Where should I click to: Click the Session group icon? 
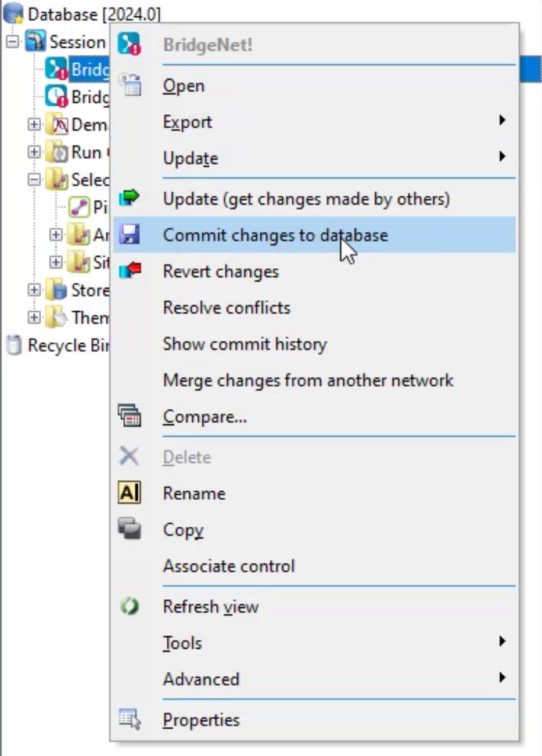click(x=35, y=42)
